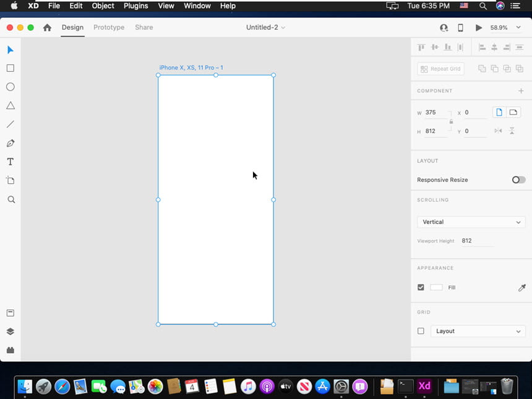This screenshot has height=399, width=532.
Task: Click the boolean Subtract operation icon
Action: click(x=494, y=69)
